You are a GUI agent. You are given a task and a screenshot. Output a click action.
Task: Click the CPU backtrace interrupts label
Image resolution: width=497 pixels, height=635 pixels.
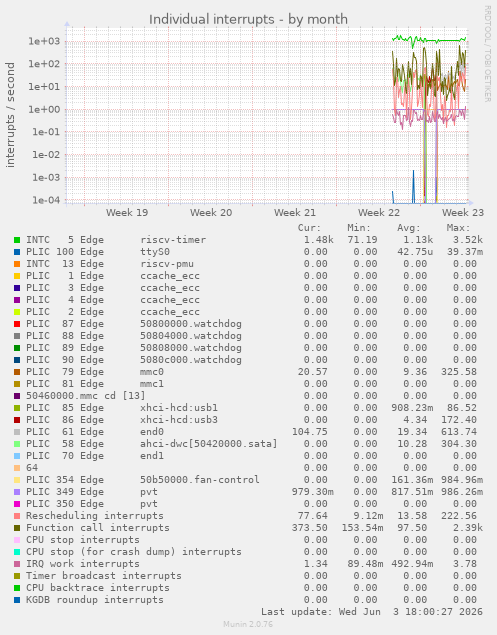pos(98,588)
